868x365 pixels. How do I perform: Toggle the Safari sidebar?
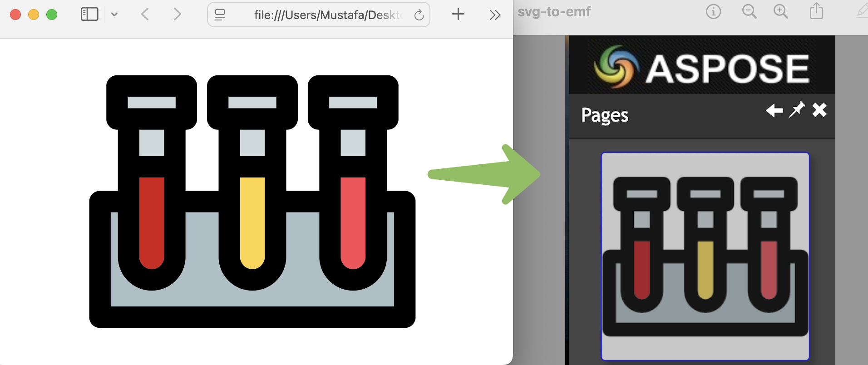(x=89, y=15)
